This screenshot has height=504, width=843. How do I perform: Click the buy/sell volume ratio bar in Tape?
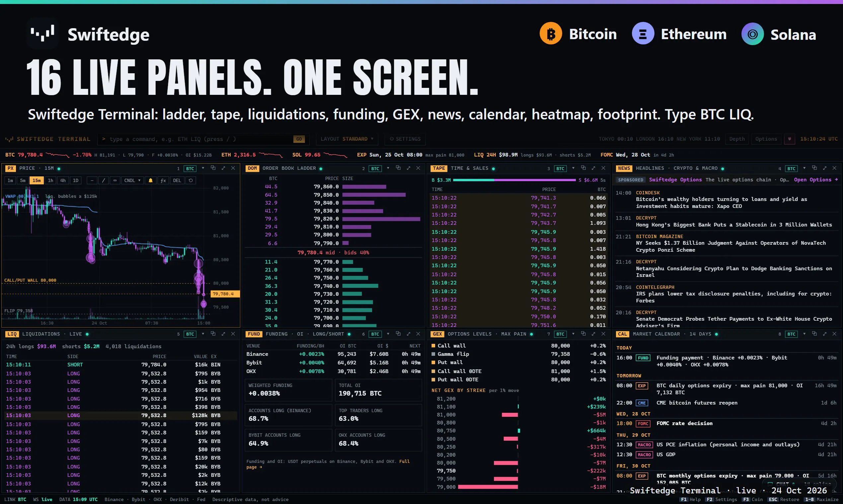(514, 180)
